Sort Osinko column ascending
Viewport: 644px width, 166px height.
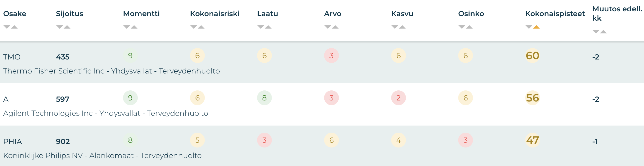[x=470, y=27]
